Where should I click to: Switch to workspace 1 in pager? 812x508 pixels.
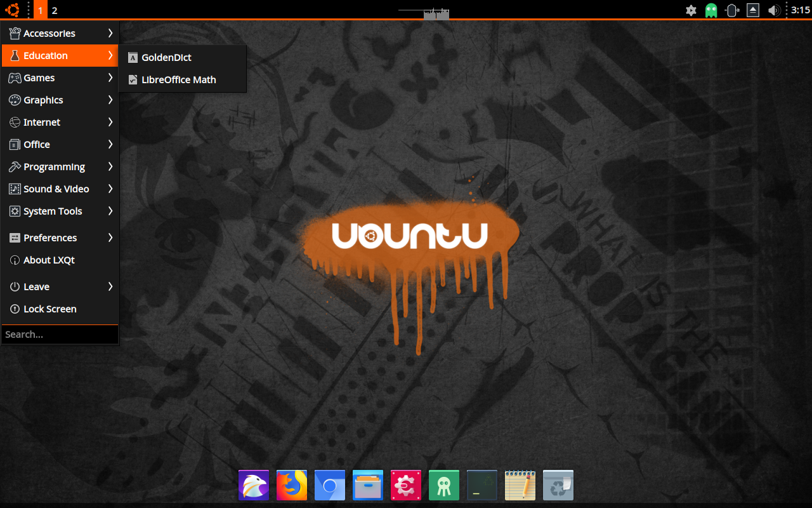41,10
